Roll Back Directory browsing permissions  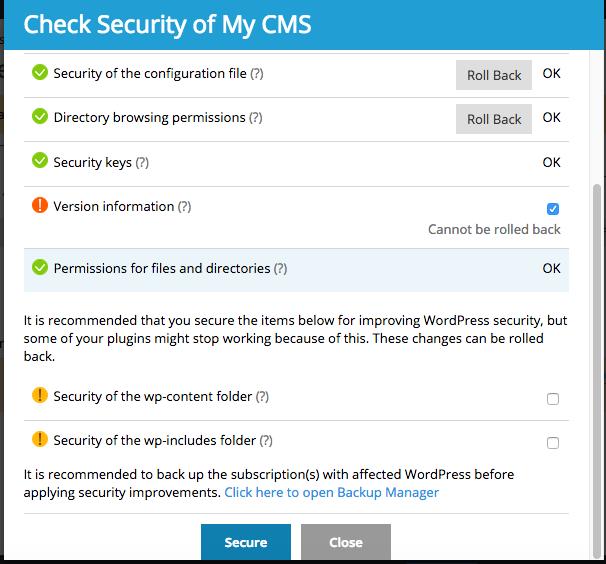(x=494, y=119)
